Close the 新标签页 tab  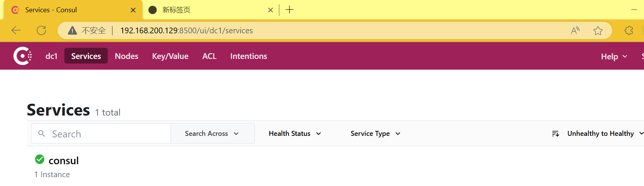pos(270,10)
